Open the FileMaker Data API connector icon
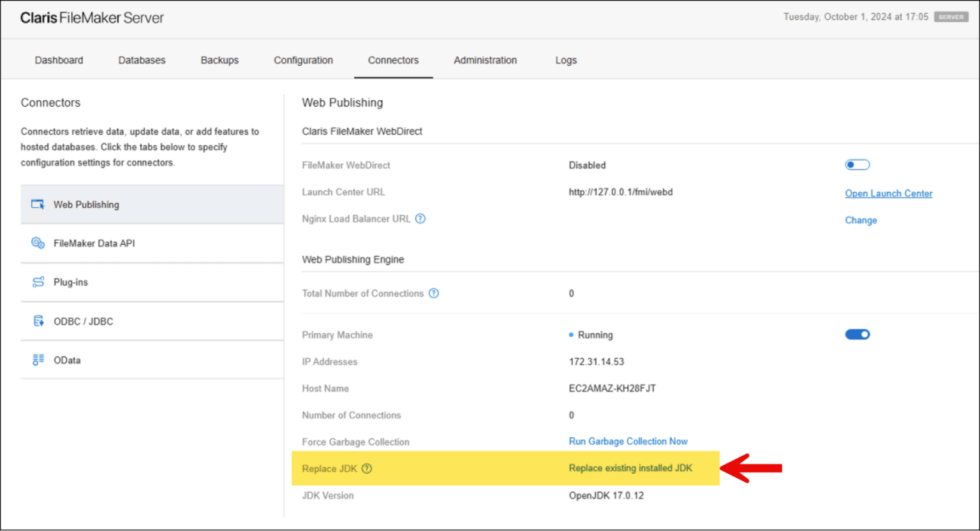 (x=37, y=243)
